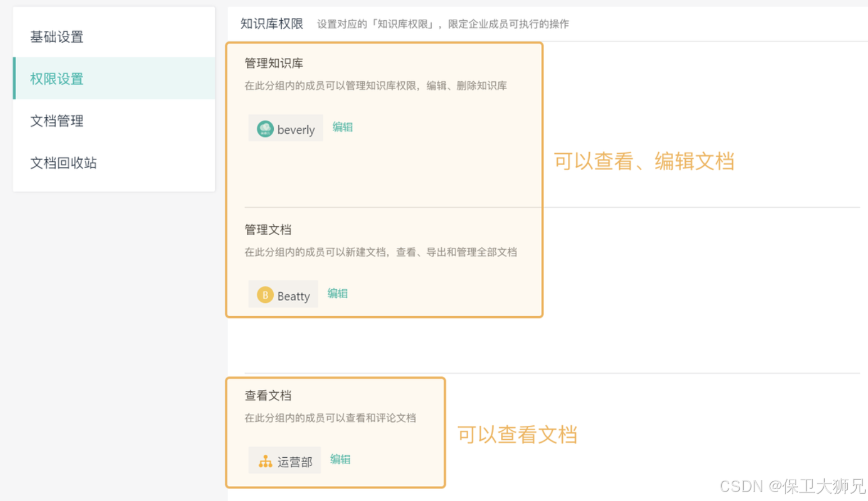Click the highlighted 查看文档 permission box
This screenshot has height=501, width=868.
point(336,432)
